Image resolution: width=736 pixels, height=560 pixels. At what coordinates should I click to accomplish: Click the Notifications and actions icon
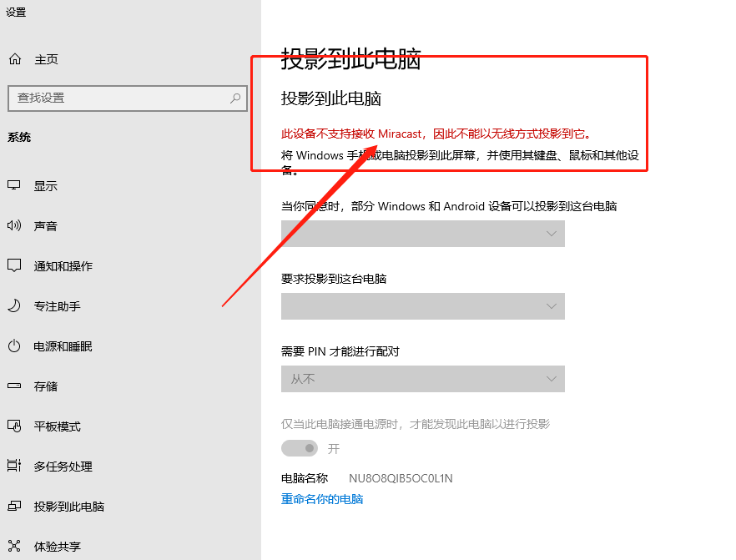[x=14, y=265]
